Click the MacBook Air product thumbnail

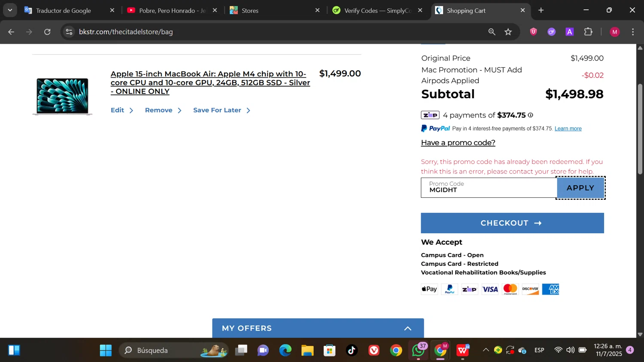pyautogui.click(x=63, y=97)
